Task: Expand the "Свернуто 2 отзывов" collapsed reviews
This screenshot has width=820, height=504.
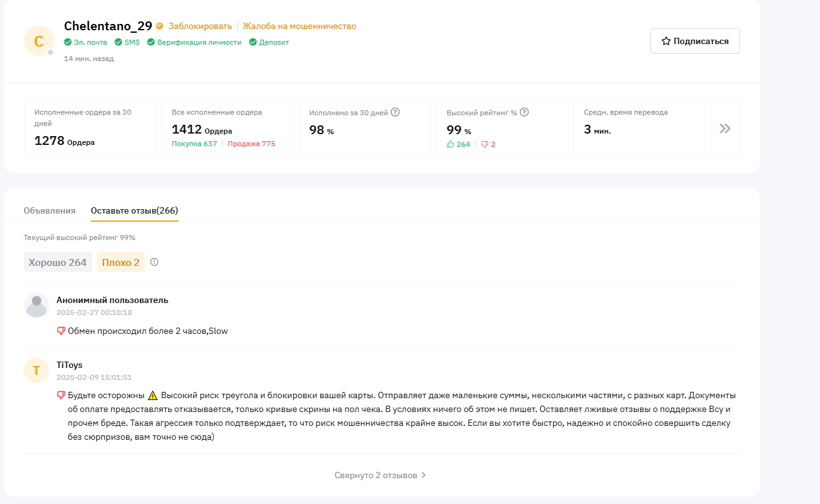Action: pyautogui.click(x=381, y=475)
